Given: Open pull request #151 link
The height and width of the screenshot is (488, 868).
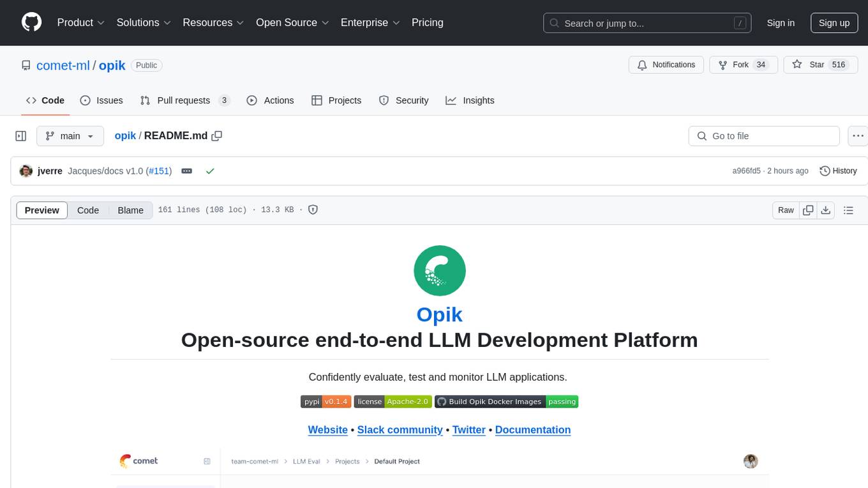Looking at the screenshot, I should click(x=159, y=171).
